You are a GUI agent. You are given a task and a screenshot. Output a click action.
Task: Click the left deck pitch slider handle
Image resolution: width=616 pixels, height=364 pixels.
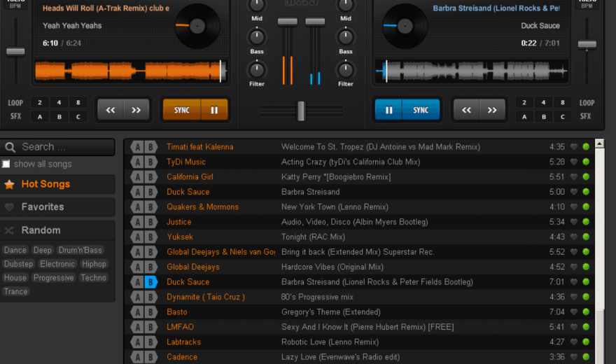15,51
